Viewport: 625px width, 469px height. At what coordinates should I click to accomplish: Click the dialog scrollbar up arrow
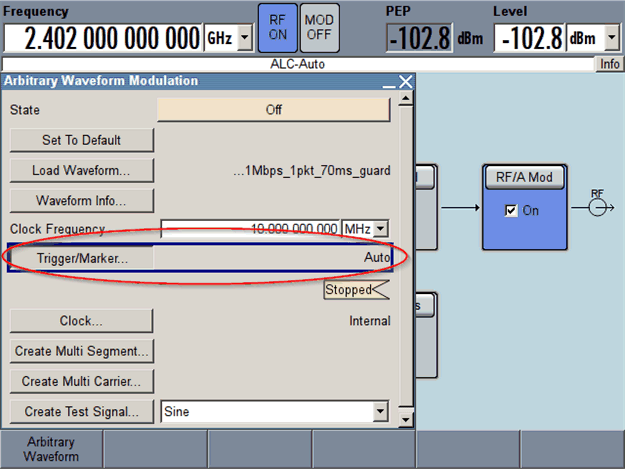point(406,98)
